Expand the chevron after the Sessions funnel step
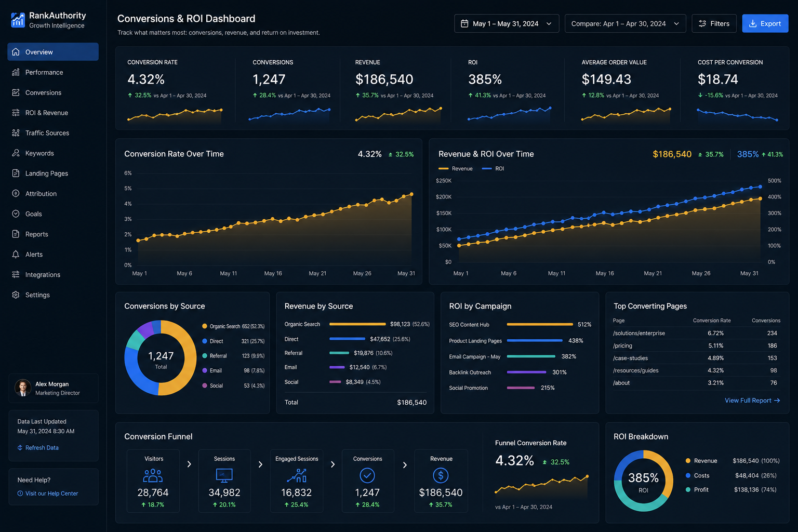 pyautogui.click(x=261, y=464)
